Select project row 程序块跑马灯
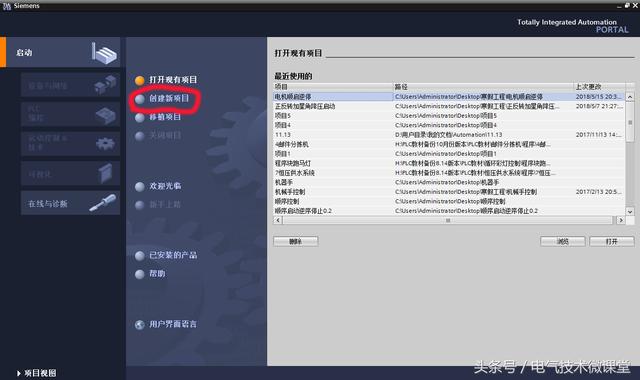 pyautogui.click(x=449, y=163)
